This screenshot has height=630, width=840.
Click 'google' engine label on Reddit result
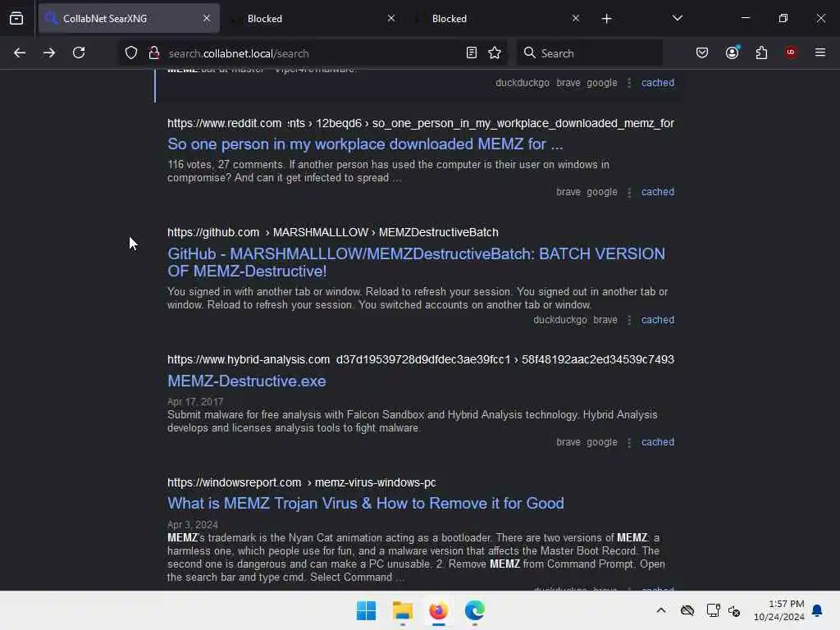[x=601, y=192]
